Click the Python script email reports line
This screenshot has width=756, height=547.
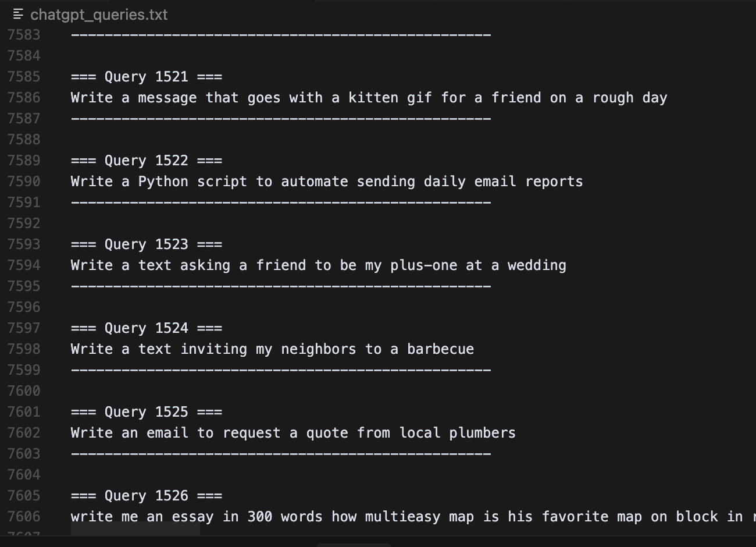coord(326,182)
